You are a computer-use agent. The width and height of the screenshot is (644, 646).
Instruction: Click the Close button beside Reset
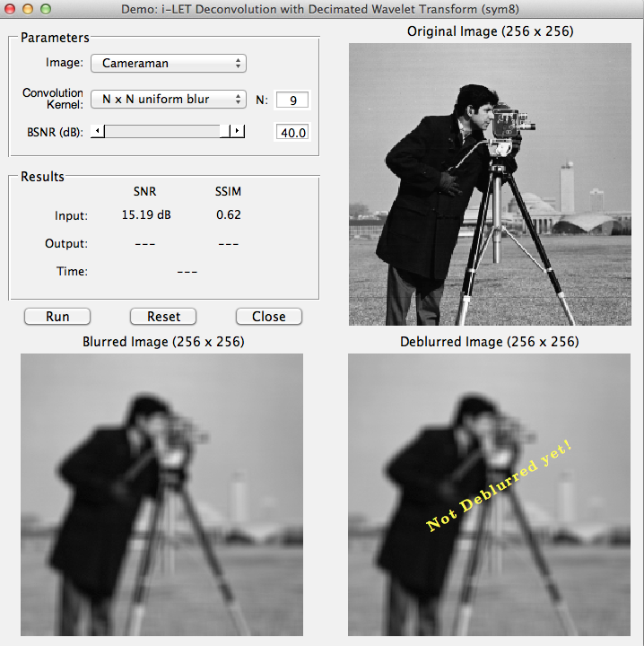pyautogui.click(x=268, y=317)
